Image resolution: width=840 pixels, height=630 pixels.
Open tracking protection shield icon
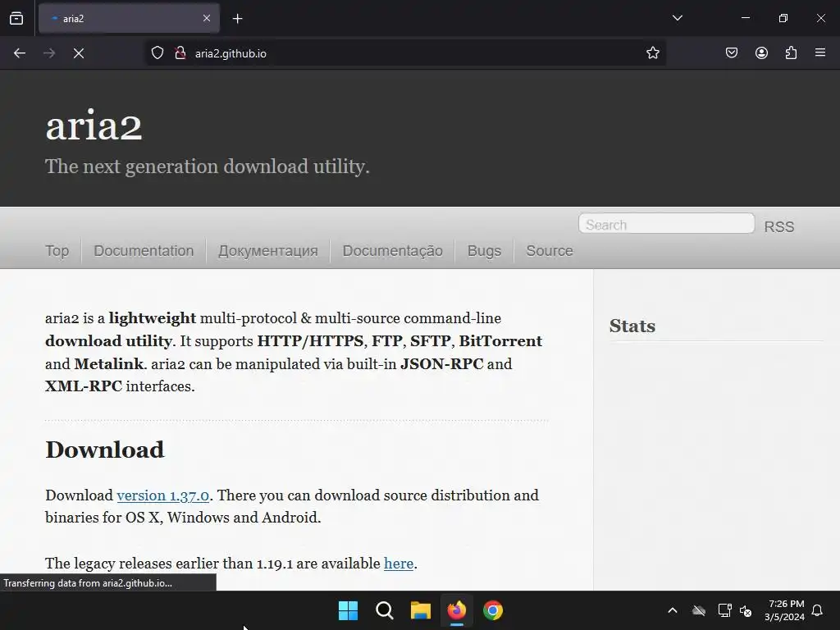(157, 53)
